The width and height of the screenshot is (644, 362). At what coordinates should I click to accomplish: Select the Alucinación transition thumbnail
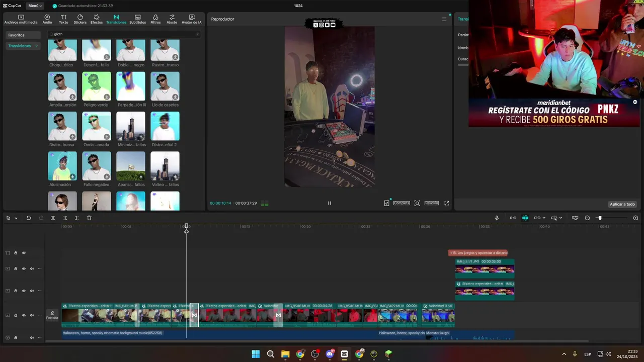tap(62, 166)
